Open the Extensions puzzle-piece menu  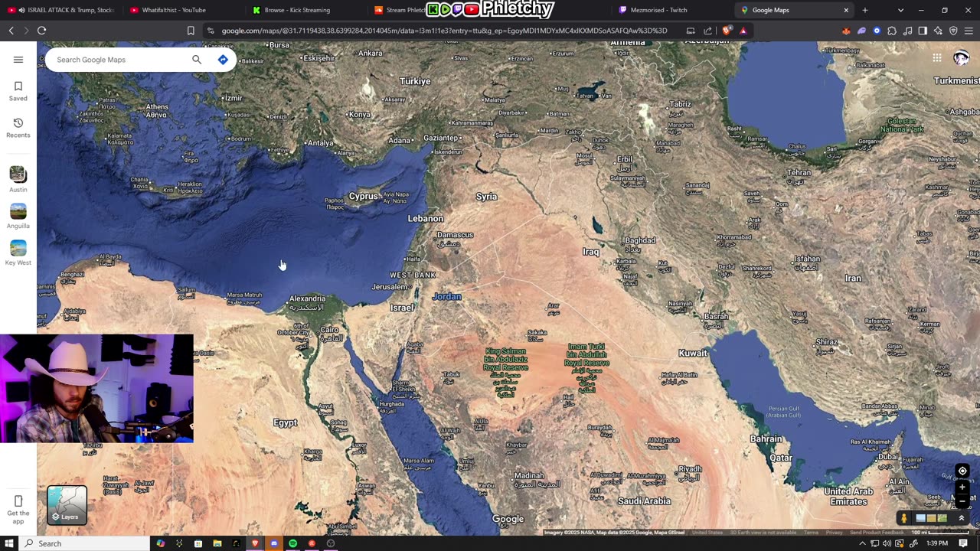tap(892, 31)
